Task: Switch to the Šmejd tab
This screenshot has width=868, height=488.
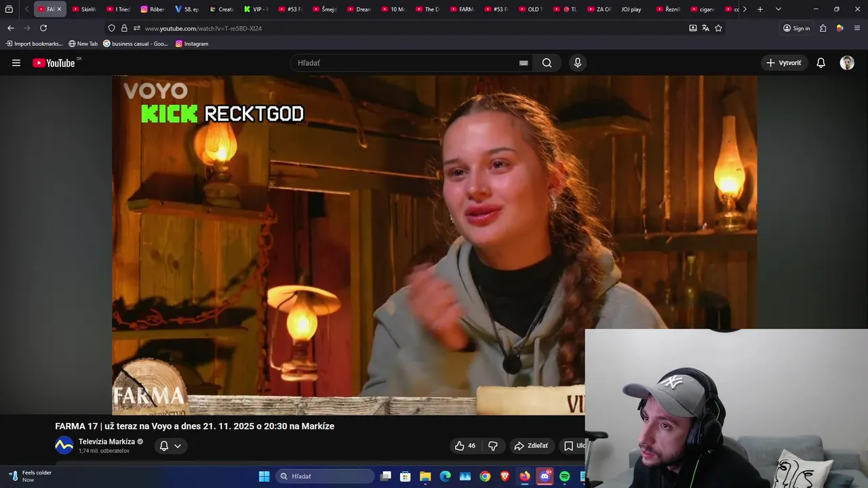Action: click(x=325, y=9)
